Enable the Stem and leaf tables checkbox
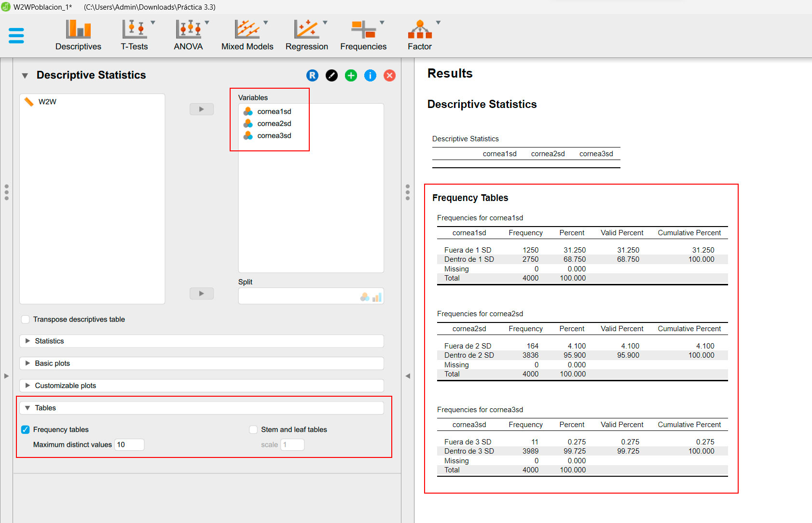Viewport: 812px width, 523px height. (x=253, y=429)
